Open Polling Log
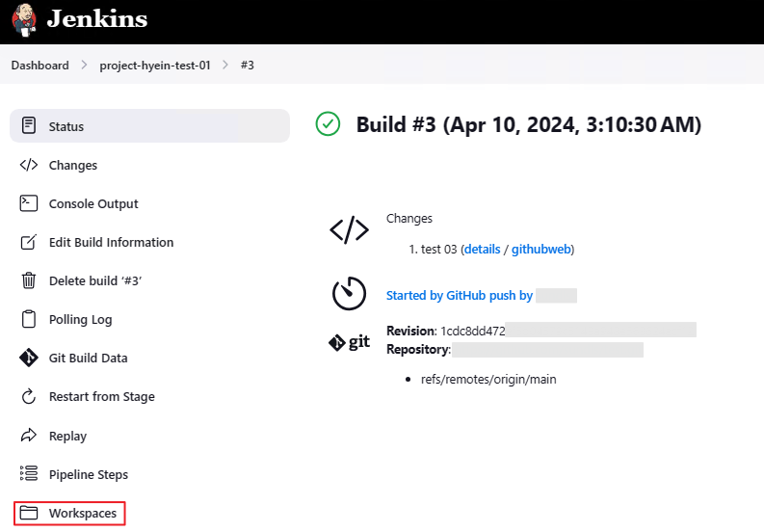This screenshot has width=764, height=532. click(x=80, y=319)
